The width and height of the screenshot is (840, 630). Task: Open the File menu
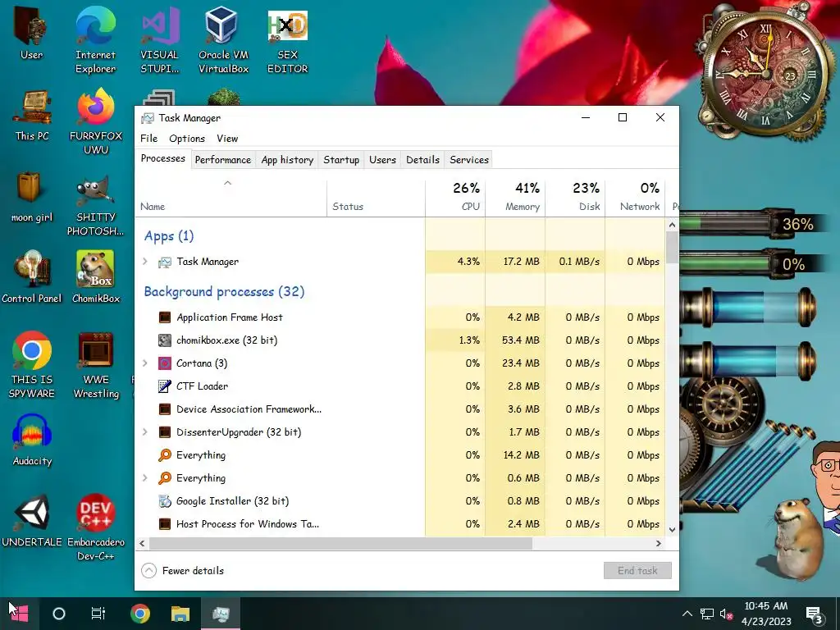[149, 138]
